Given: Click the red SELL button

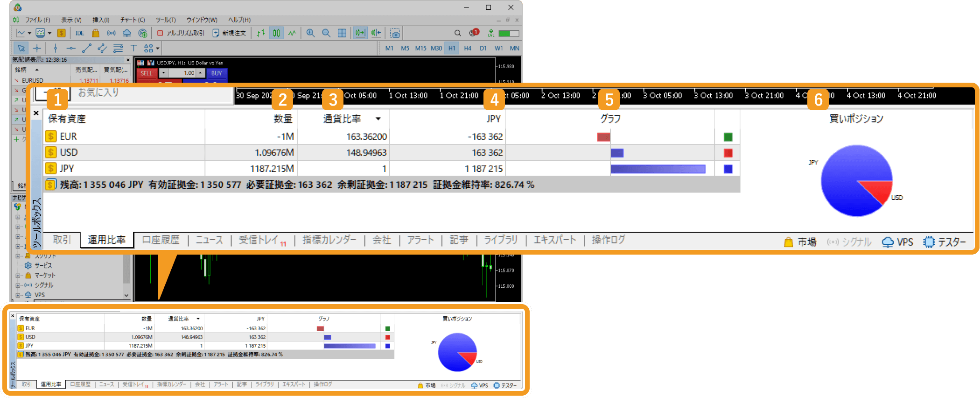Looking at the screenshot, I should 147,73.
